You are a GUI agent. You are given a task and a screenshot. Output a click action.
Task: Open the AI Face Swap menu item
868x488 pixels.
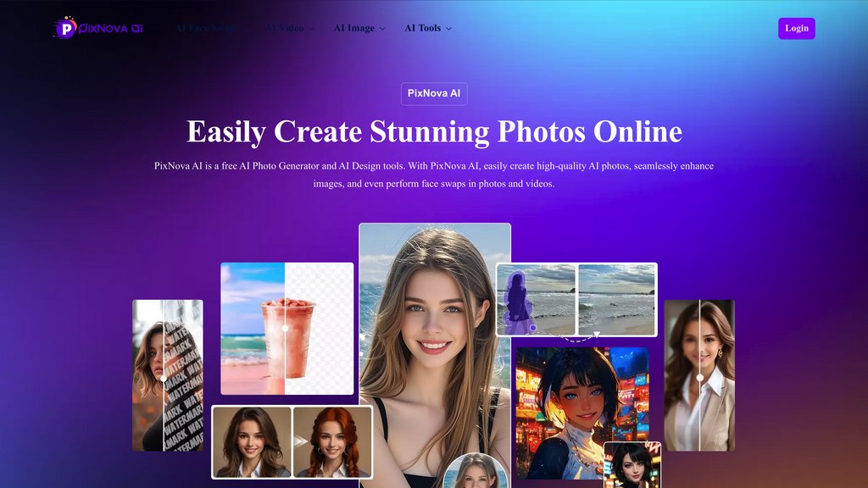205,28
